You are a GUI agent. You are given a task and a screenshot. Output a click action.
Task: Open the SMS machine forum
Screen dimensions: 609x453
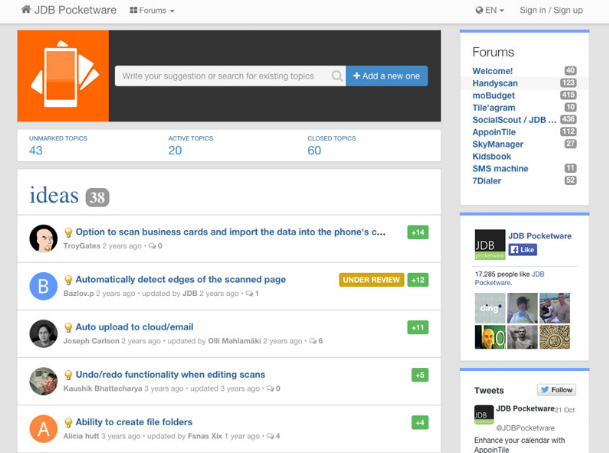(500, 169)
